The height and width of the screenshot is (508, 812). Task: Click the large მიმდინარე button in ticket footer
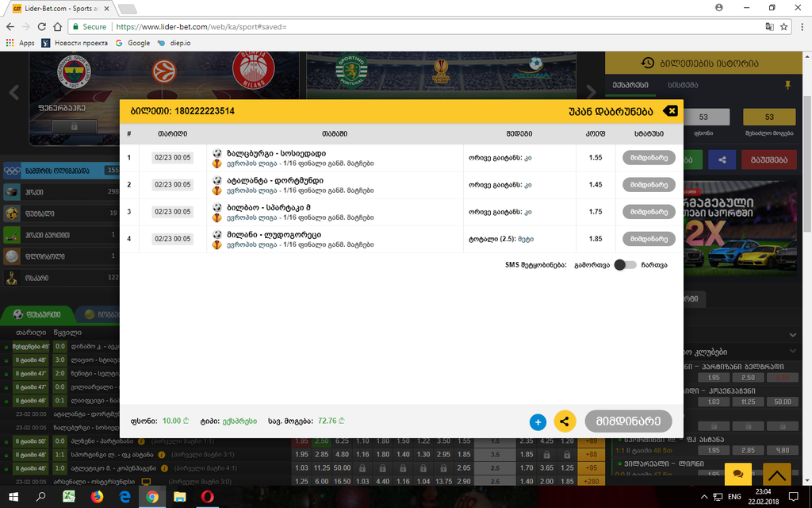[x=628, y=421]
